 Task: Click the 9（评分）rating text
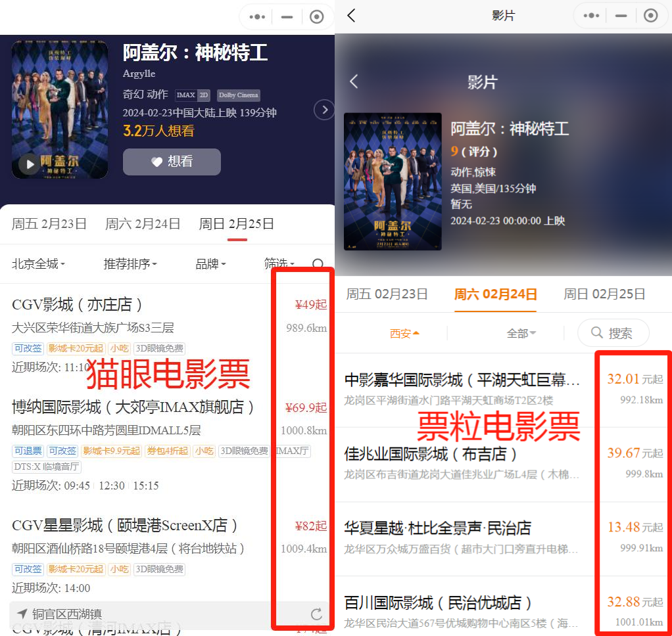point(474,151)
